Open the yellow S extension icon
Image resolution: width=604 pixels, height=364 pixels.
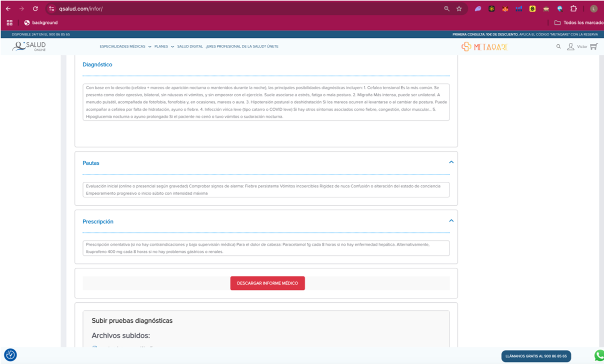click(532, 9)
